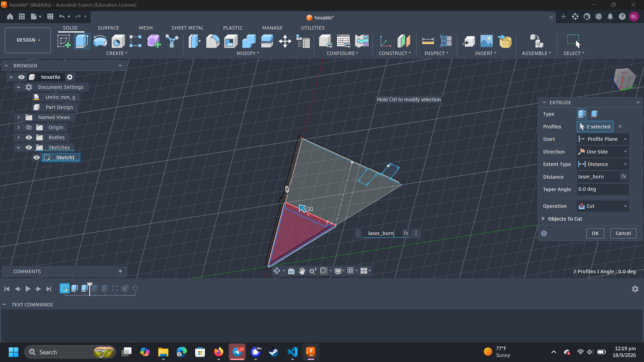Image resolution: width=644 pixels, height=362 pixels.
Task: Hide the Bodies folder
Action: click(x=29, y=137)
